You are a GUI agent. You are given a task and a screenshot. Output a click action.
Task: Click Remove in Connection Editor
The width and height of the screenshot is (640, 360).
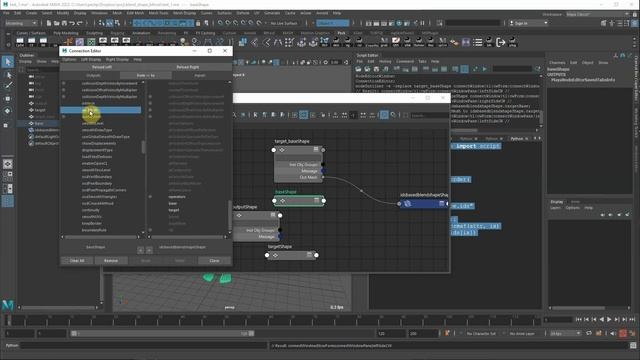(x=111, y=260)
